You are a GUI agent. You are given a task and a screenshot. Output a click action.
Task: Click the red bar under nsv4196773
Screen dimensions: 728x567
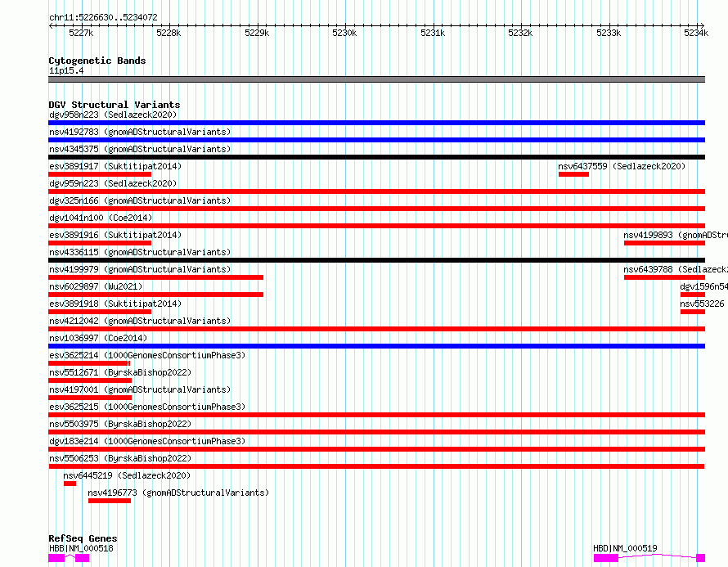click(x=110, y=501)
